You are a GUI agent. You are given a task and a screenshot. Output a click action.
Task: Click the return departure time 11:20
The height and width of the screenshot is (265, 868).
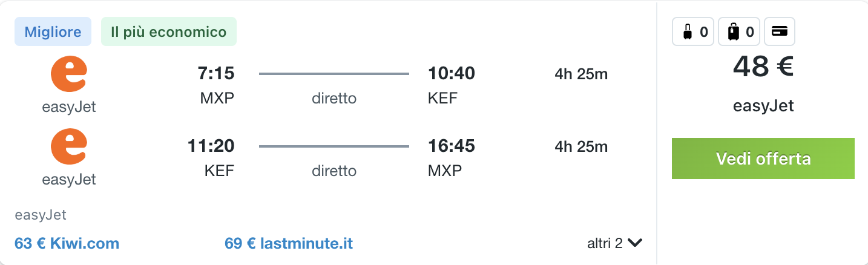pos(211,146)
